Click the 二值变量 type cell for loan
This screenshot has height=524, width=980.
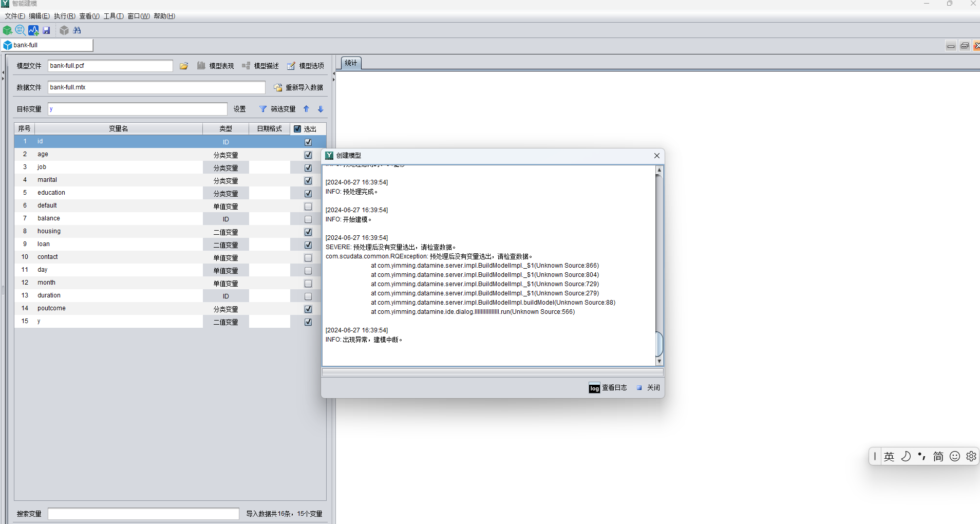tap(226, 245)
